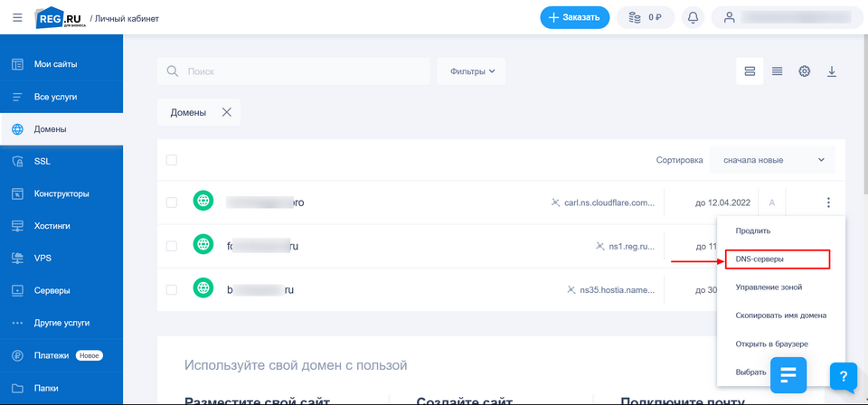
Task: Click DNS icon beside ns35.hostia.name
Action: (x=571, y=289)
